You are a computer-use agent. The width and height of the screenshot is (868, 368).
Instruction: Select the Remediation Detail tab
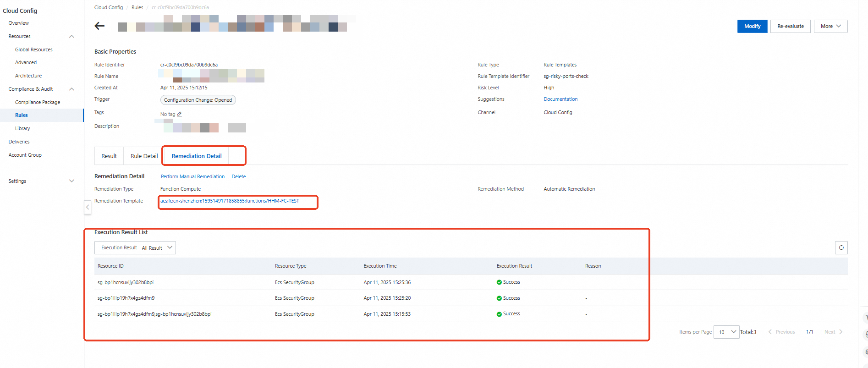coord(197,156)
